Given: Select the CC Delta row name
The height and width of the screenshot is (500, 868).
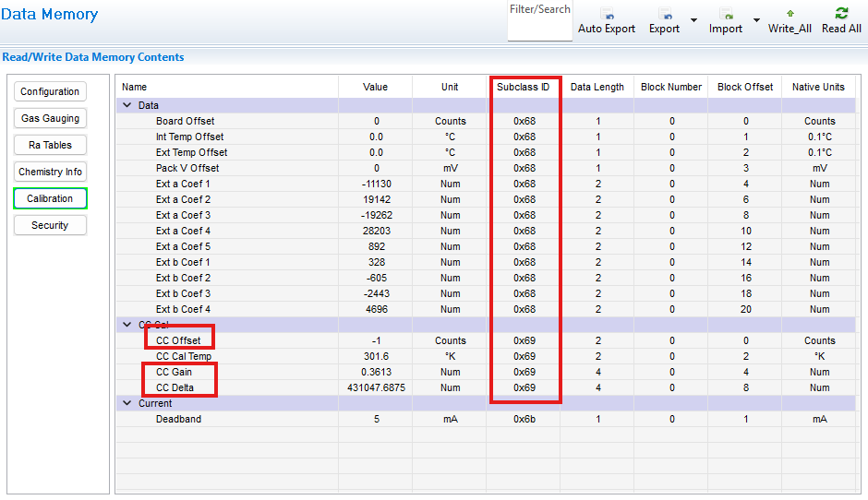Looking at the screenshot, I should 175,387.
